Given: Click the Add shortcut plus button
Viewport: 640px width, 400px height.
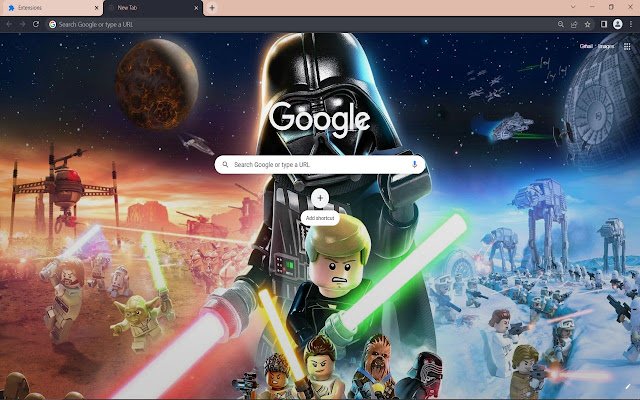Looking at the screenshot, I should pyautogui.click(x=320, y=198).
